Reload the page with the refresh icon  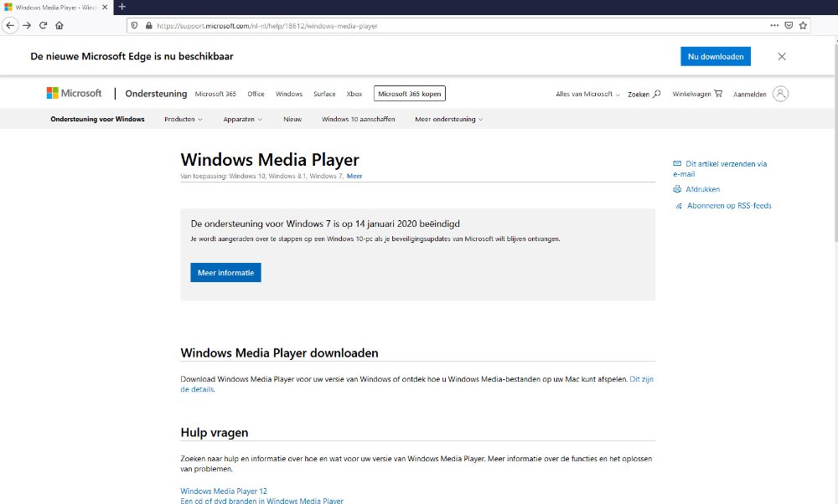[43, 25]
